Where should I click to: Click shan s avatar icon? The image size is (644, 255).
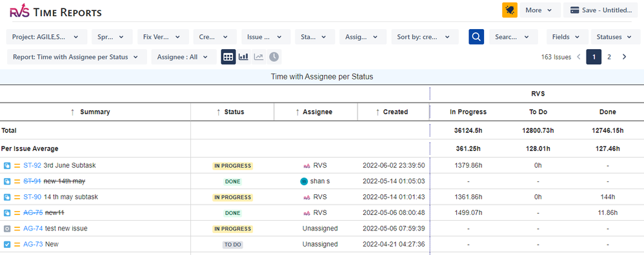(304, 181)
